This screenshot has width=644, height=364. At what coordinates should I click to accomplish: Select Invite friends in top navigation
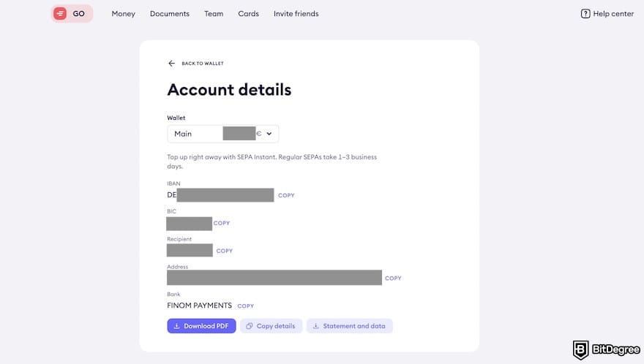click(x=296, y=14)
